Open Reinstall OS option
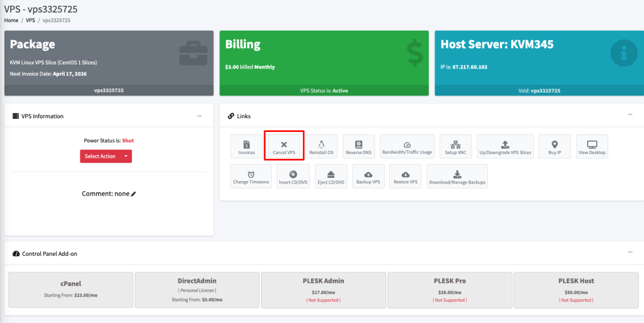The image size is (644, 323). tap(321, 146)
